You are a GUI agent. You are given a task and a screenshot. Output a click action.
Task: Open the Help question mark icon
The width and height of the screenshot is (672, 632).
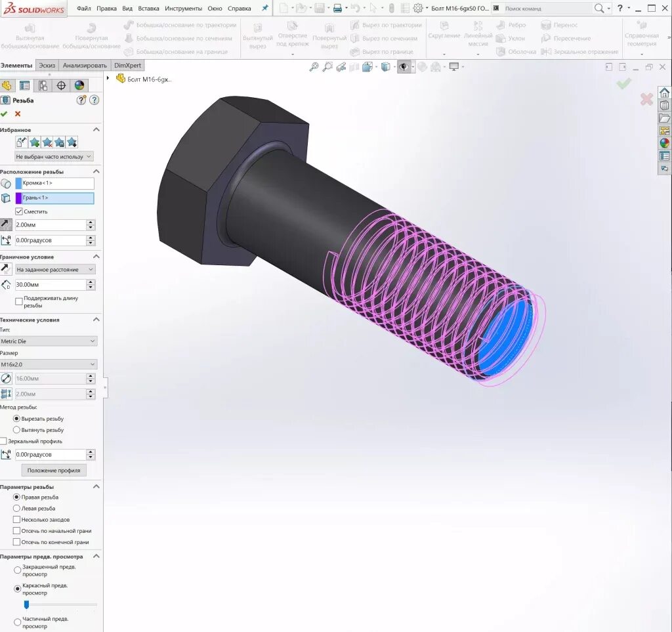[x=619, y=8]
